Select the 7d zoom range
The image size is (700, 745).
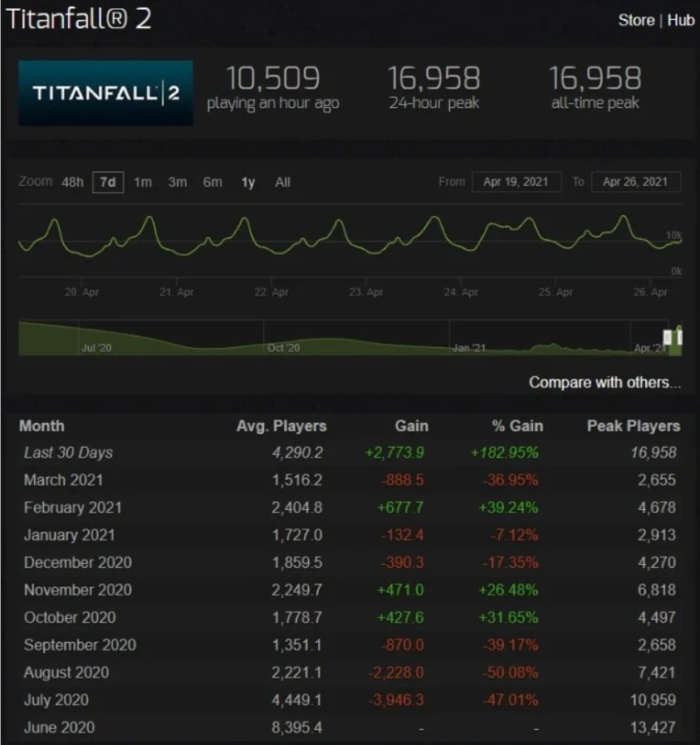(x=108, y=182)
